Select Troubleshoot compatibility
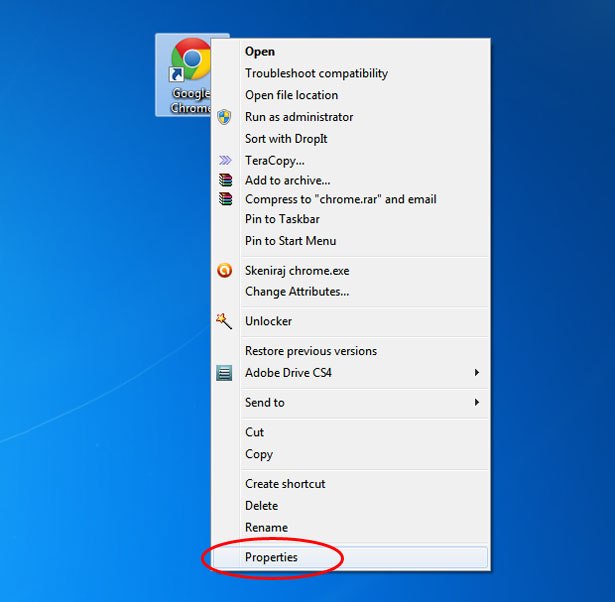 [x=316, y=73]
